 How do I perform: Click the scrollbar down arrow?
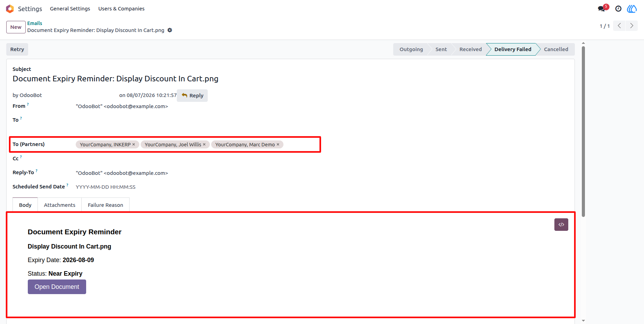pos(583,321)
